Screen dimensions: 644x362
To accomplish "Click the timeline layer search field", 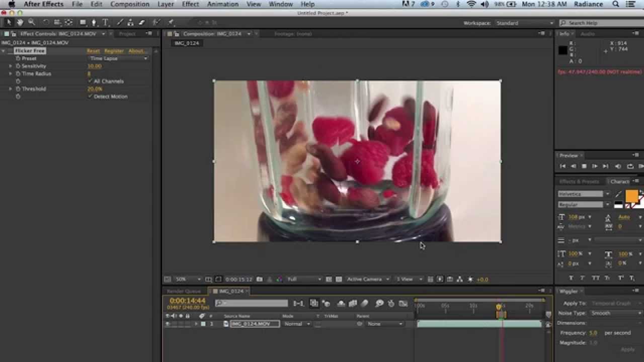I will (252, 303).
